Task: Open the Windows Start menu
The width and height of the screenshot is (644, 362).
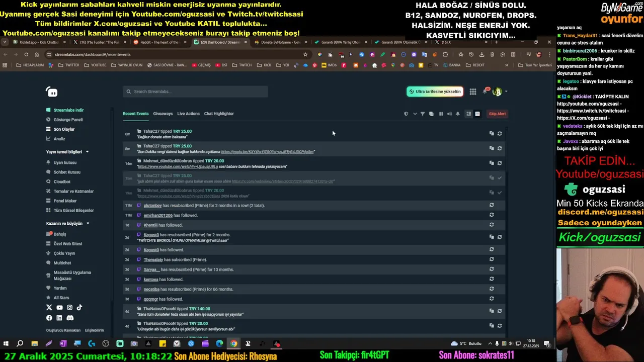Action: pos(6,344)
